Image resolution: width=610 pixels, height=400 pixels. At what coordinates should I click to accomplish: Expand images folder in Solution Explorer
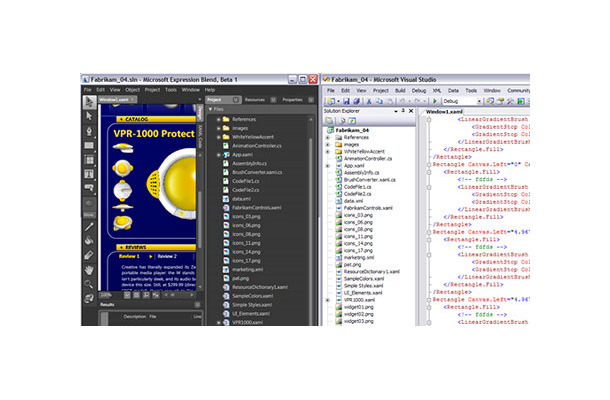pos(328,144)
